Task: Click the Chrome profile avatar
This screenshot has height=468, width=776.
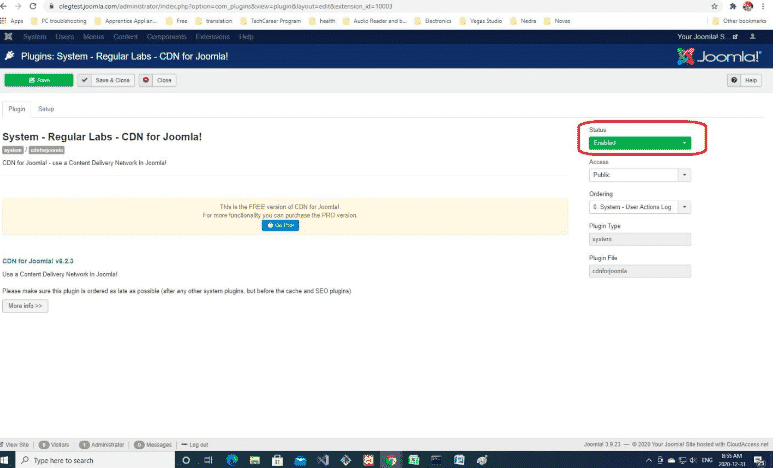Action: 748,6
